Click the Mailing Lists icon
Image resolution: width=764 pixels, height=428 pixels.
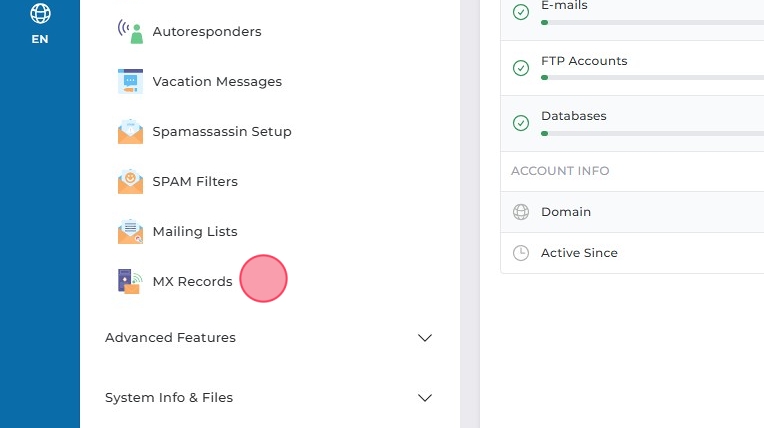[x=130, y=232]
